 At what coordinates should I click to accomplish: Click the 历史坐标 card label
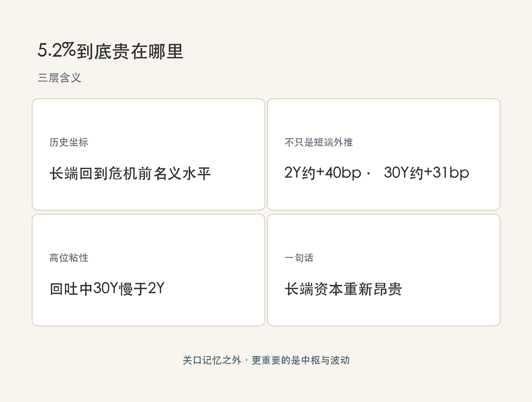[69, 142]
